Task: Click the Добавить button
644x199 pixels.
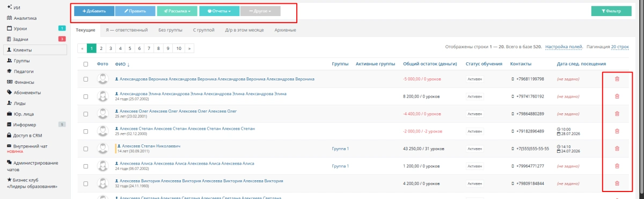Action: coord(94,11)
